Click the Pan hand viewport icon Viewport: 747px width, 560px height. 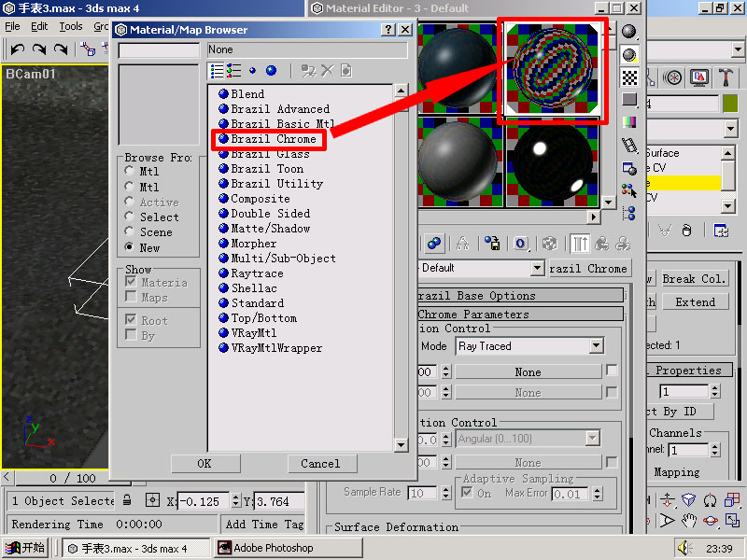click(688, 520)
